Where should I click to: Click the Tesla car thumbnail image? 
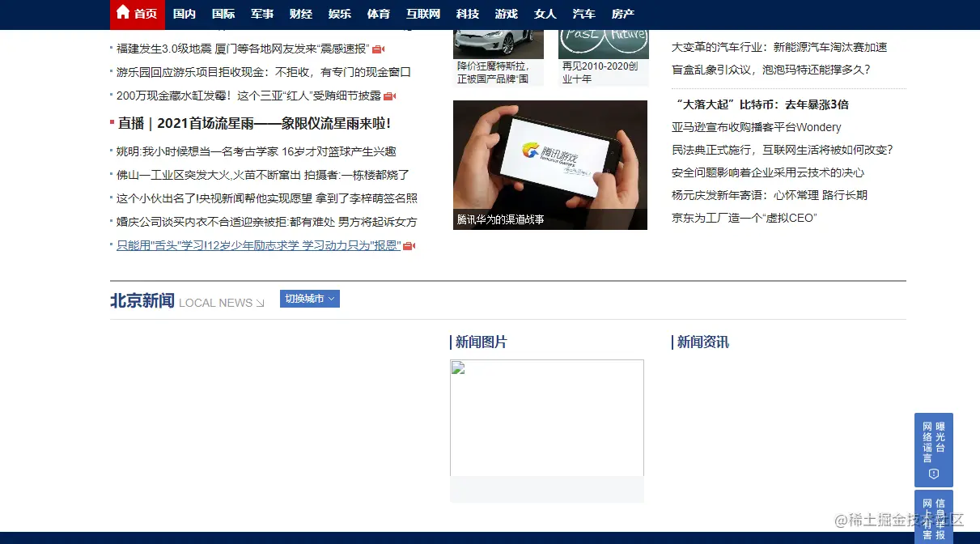[498, 44]
